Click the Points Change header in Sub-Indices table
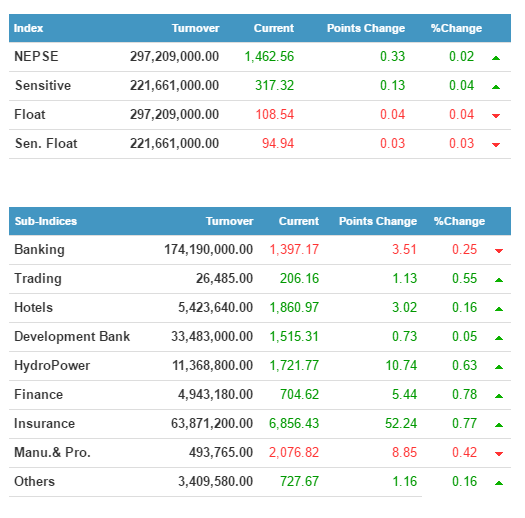The image size is (525, 518). click(378, 221)
